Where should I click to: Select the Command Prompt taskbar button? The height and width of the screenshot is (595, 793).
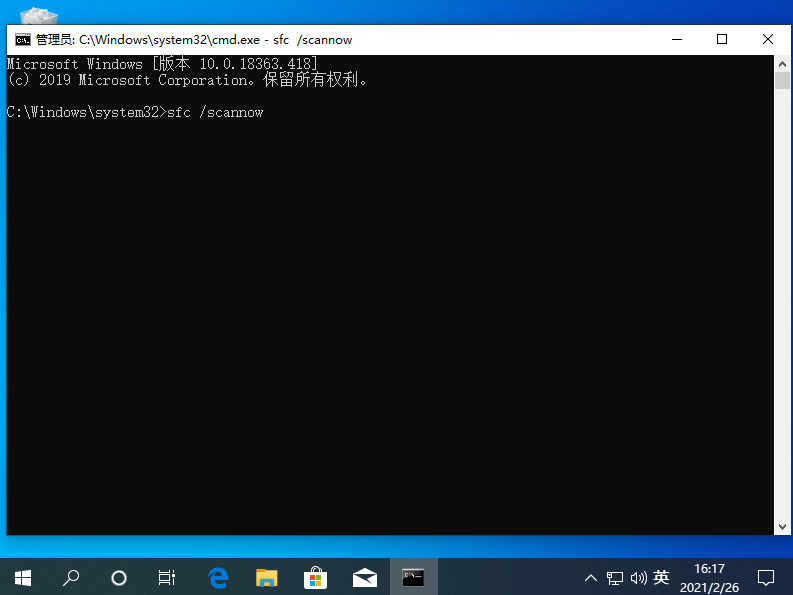tap(413, 577)
